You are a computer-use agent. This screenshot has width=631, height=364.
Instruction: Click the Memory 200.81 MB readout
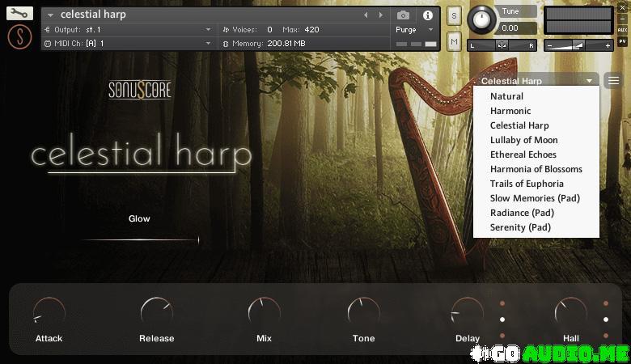click(286, 44)
